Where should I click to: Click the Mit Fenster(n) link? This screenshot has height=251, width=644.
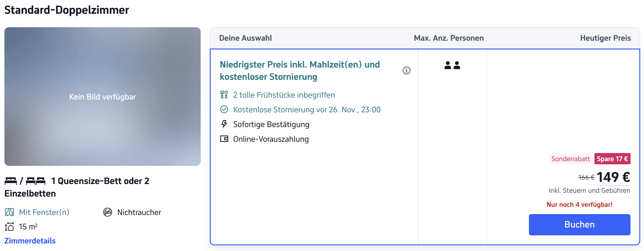(44, 212)
